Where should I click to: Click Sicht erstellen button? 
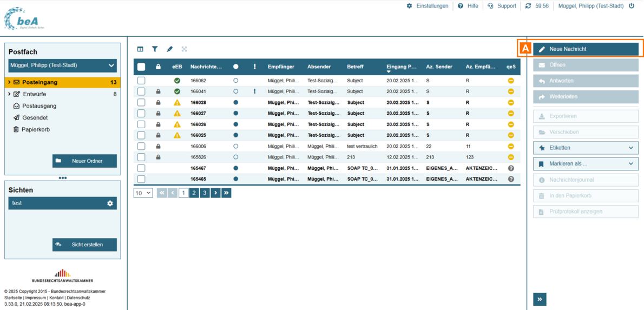coord(84,245)
